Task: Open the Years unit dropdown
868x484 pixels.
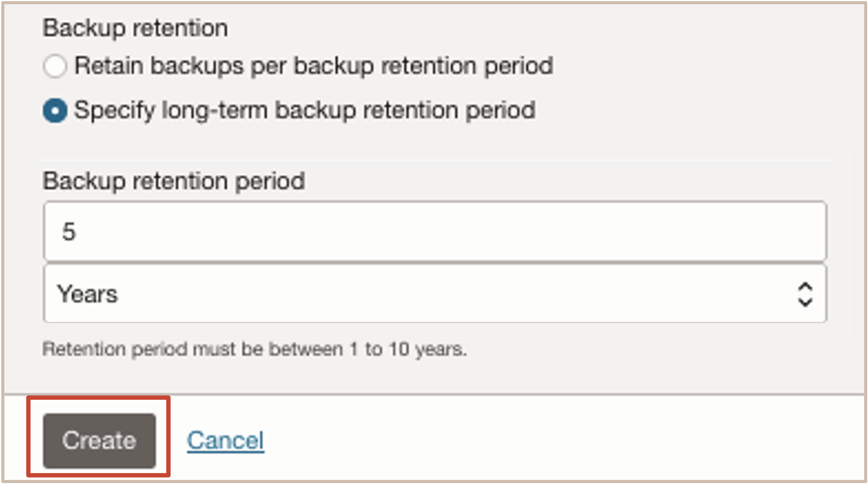Action: click(x=435, y=294)
